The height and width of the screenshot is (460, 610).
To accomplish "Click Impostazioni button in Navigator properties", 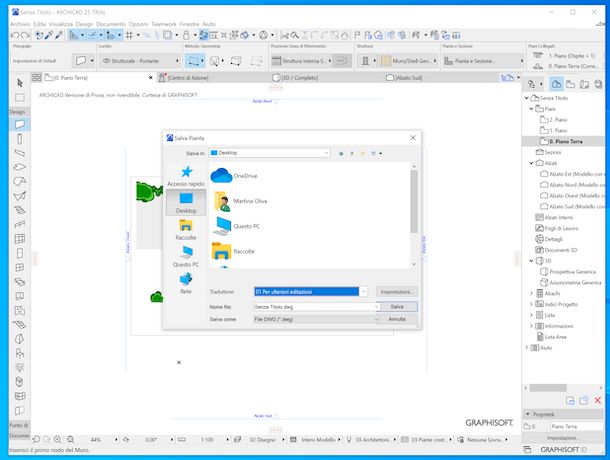I will [562, 438].
